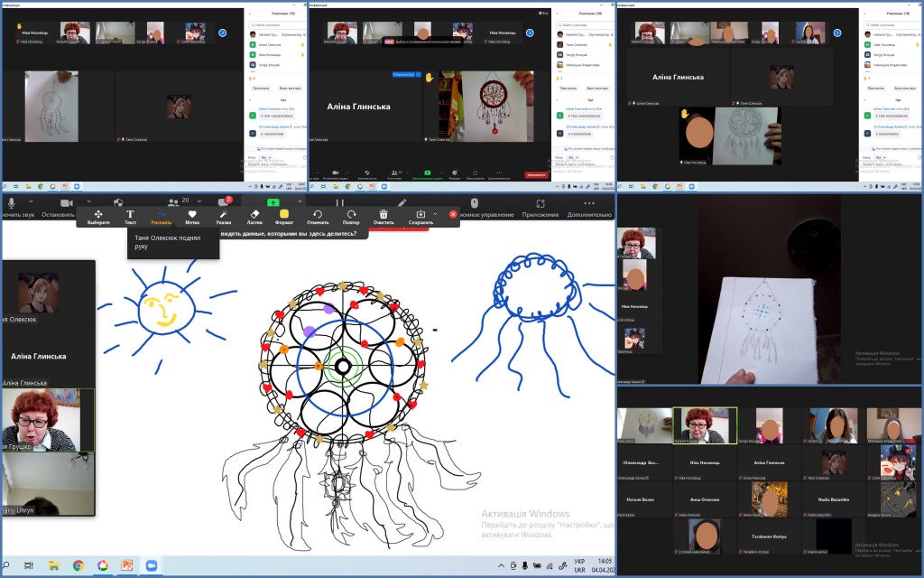Stop video with the camera icon
This screenshot has height=578, width=924.
click(66, 203)
